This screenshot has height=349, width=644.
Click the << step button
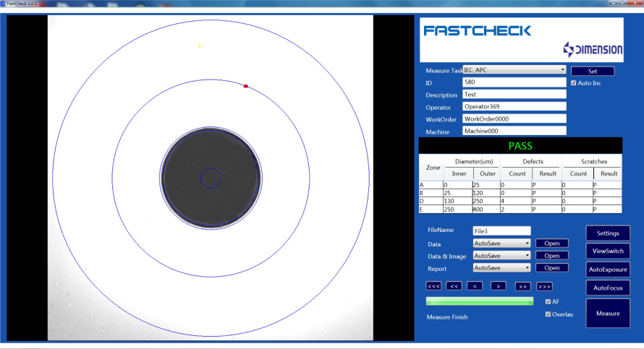[x=454, y=286]
